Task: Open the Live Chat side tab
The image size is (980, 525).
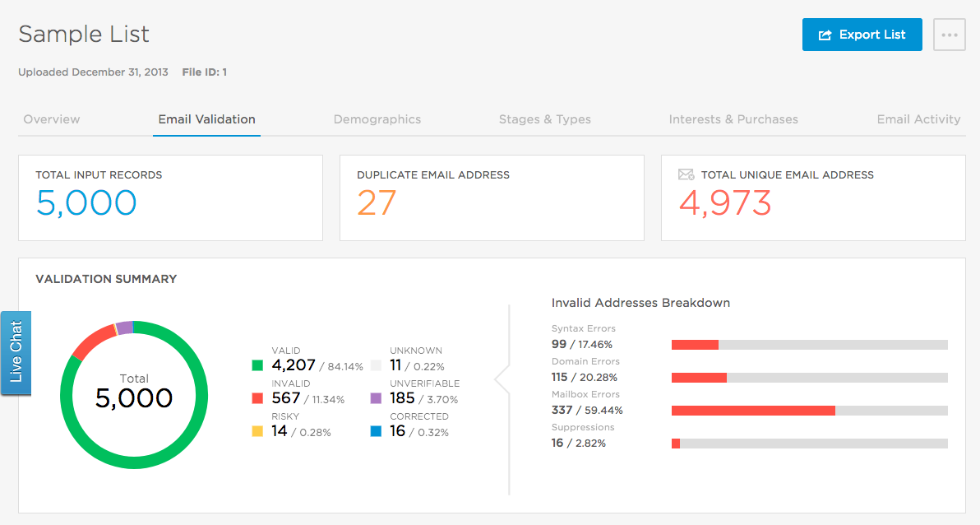Action: point(16,353)
